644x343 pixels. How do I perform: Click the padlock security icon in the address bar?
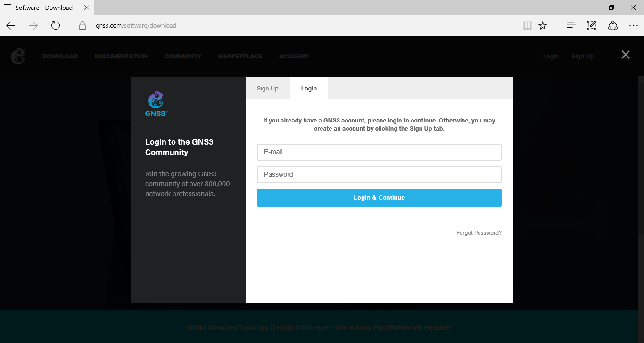click(x=83, y=25)
